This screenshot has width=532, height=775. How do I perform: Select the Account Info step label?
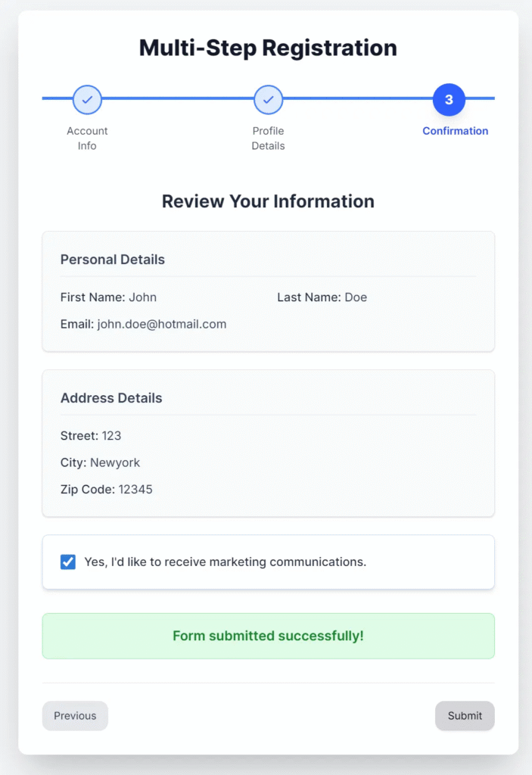[87, 138]
